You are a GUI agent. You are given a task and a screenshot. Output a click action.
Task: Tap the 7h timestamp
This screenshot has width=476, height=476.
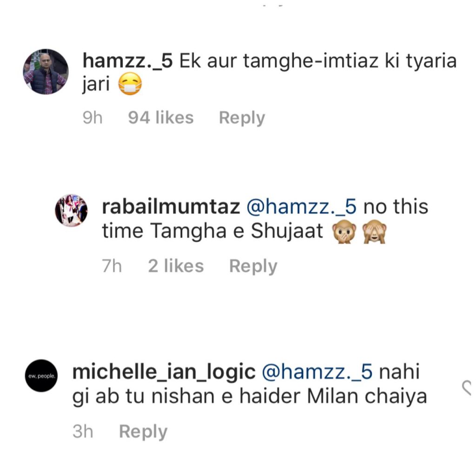pos(112,266)
